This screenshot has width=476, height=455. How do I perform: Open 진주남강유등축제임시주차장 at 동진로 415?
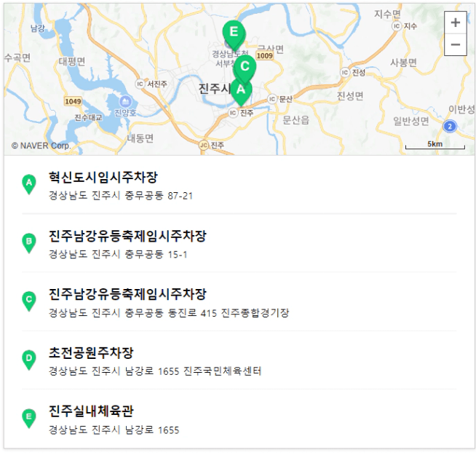coord(127,294)
